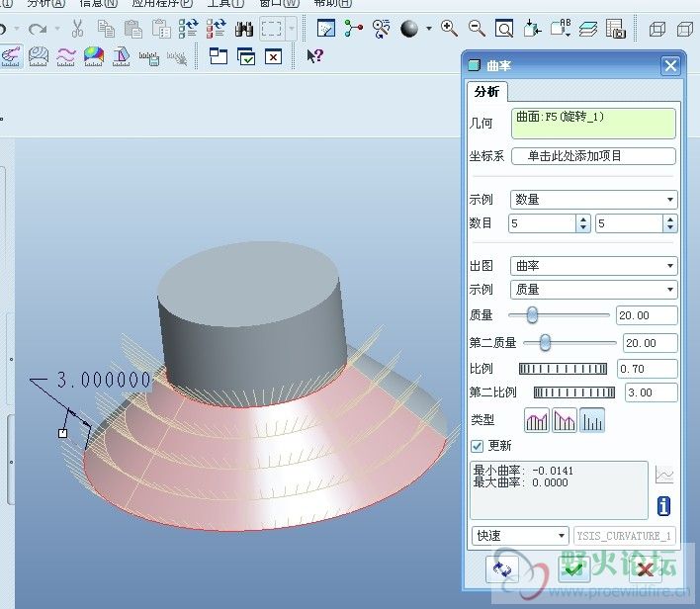Click the 第二比例 thumbwheel control
The height and width of the screenshot is (609, 700).
point(574,392)
